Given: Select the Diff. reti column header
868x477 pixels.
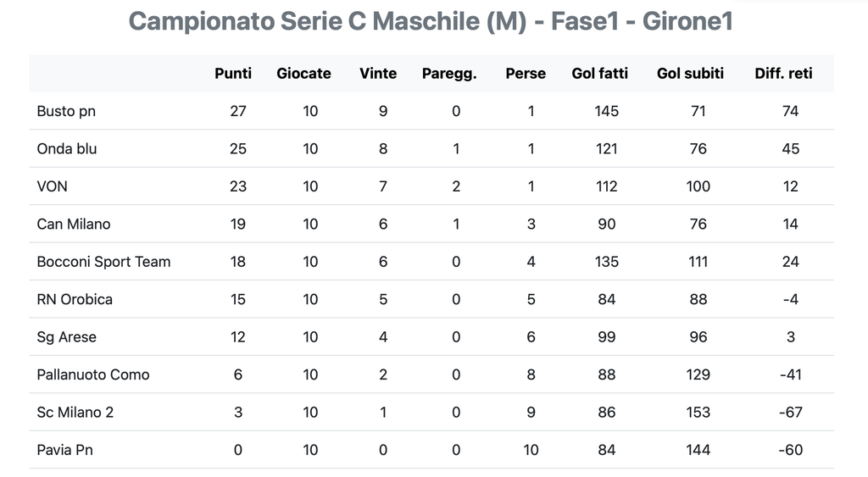Looking at the screenshot, I should coord(783,74).
